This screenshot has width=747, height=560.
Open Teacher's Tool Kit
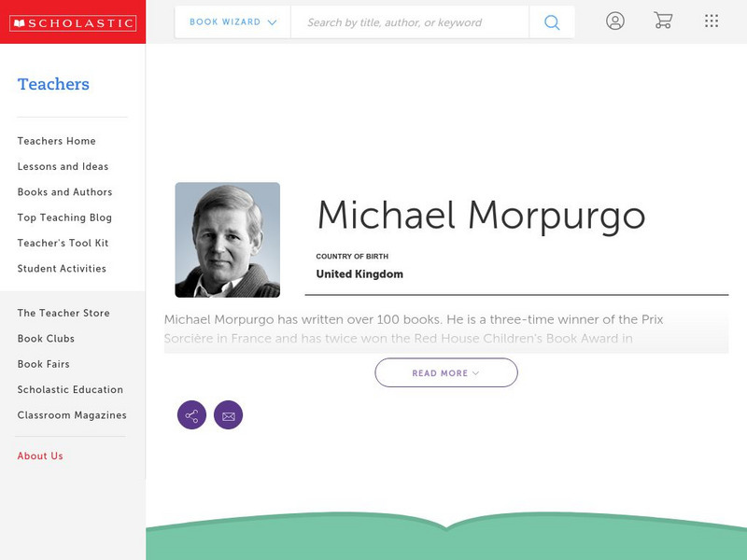(x=63, y=243)
